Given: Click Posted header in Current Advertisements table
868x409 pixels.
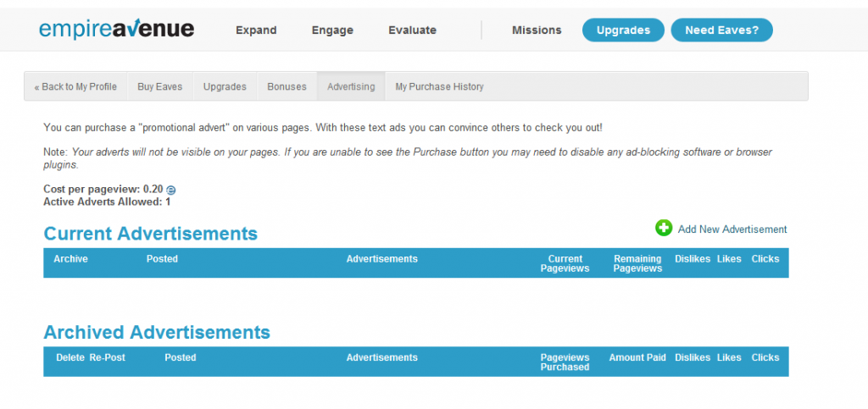Looking at the screenshot, I should click(x=162, y=258).
